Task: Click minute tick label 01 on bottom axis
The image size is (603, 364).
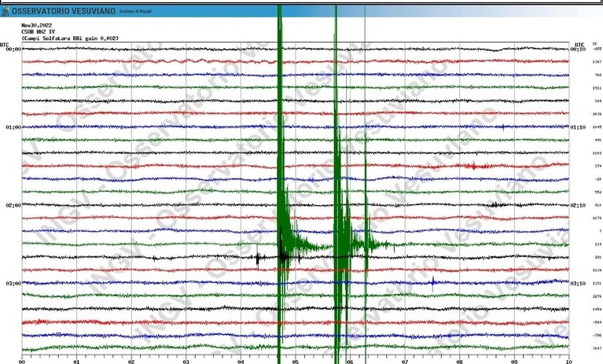Action: tap(76, 362)
